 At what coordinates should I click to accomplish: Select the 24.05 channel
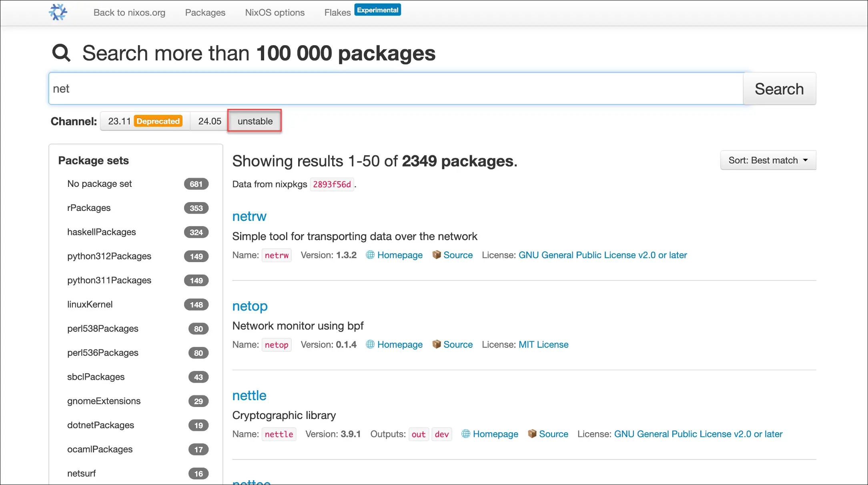click(209, 121)
